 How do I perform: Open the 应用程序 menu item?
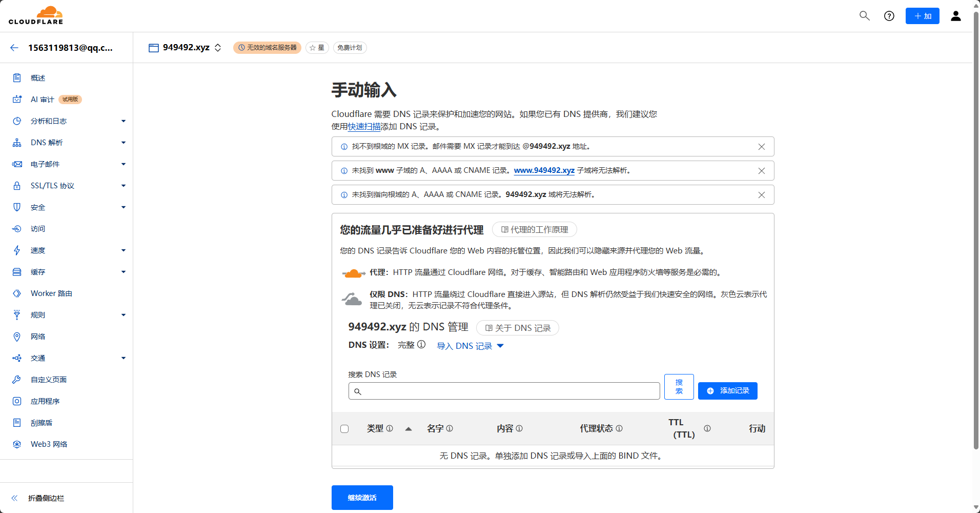point(45,401)
